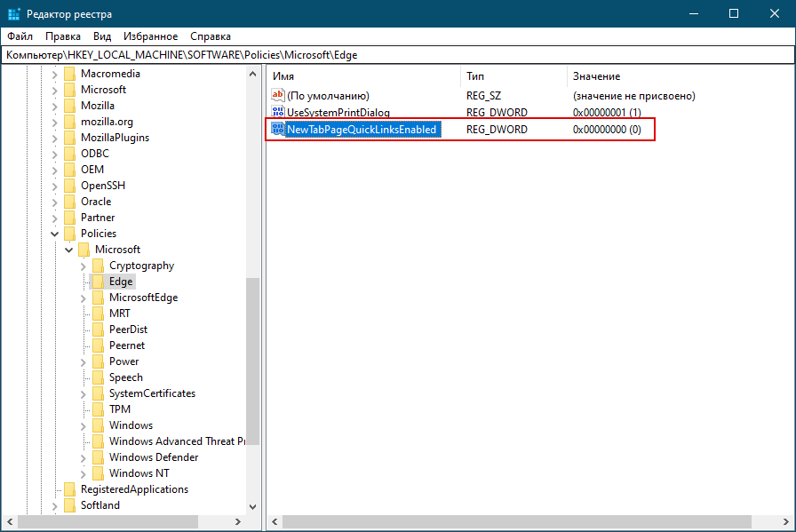Click the ODBC folder icon
The width and height of the screenshot is (796, 532).
click(x=69, y=154)
